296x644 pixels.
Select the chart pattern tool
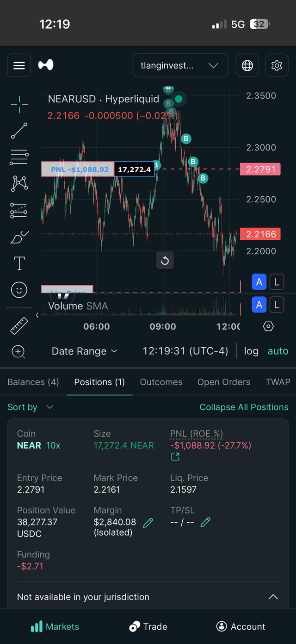[x=19, y=184]
